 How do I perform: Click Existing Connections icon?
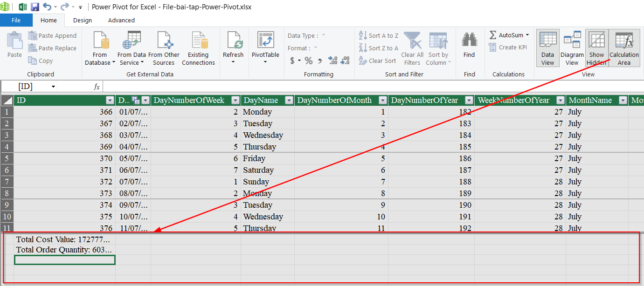point(198,41)
